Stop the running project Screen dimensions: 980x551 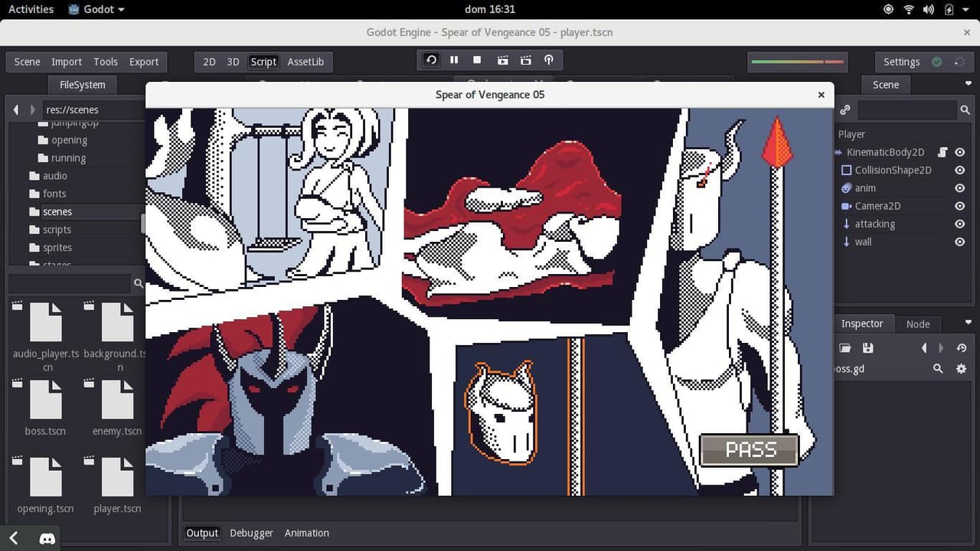tap(477, 60)
